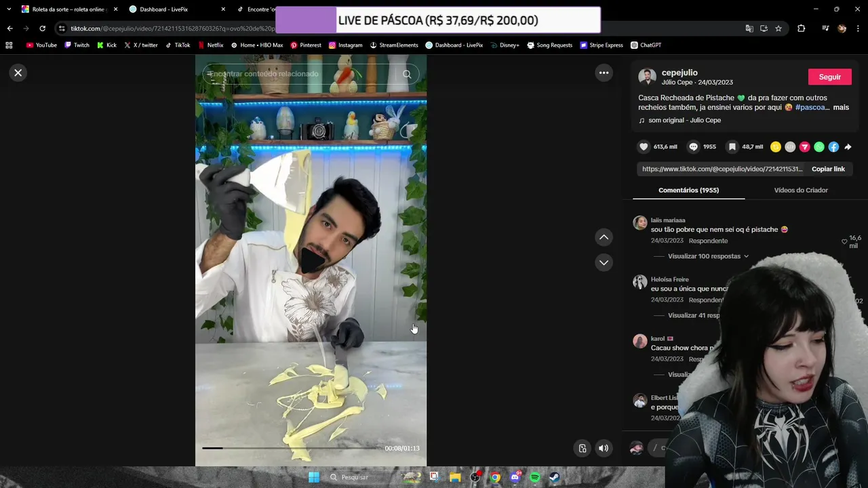Expand 'Visualizar 100 respostas' replies
868x488 pixels.
(x=708, y=256)
